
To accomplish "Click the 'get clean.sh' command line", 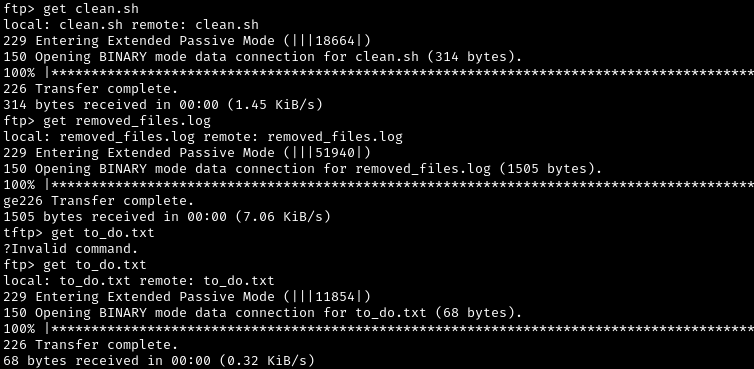I will 71,9.
